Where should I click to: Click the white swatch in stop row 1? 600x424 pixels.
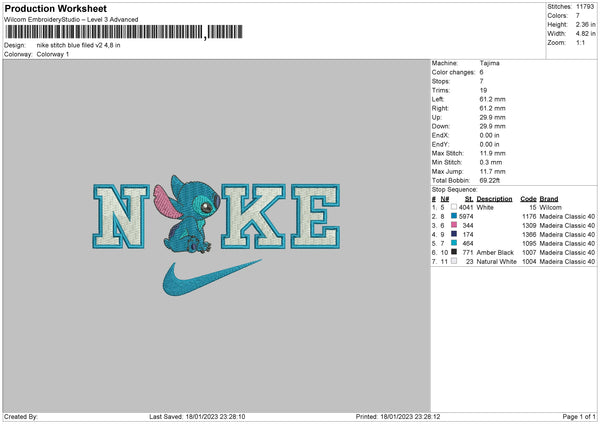(454, 207)
